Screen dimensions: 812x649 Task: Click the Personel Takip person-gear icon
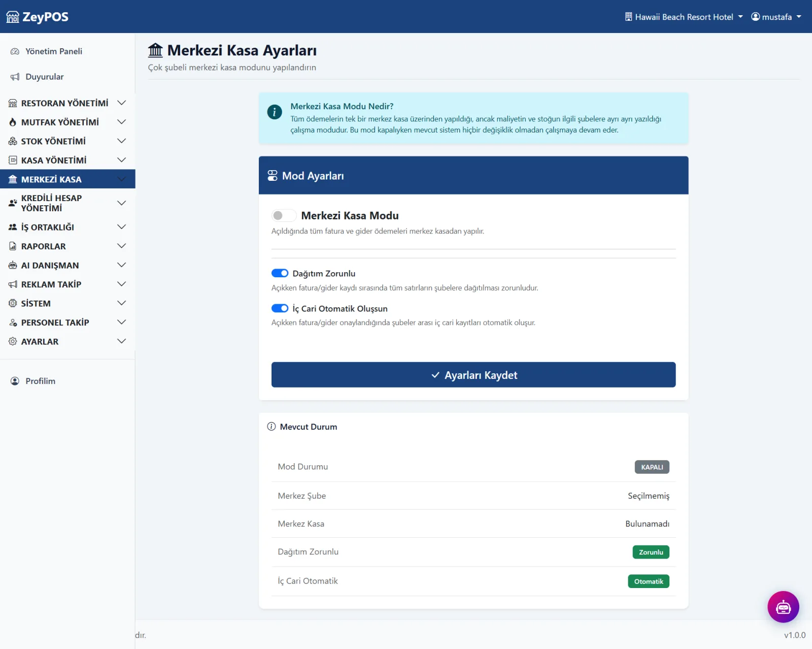pyautogui.click(x=13, y=322)
